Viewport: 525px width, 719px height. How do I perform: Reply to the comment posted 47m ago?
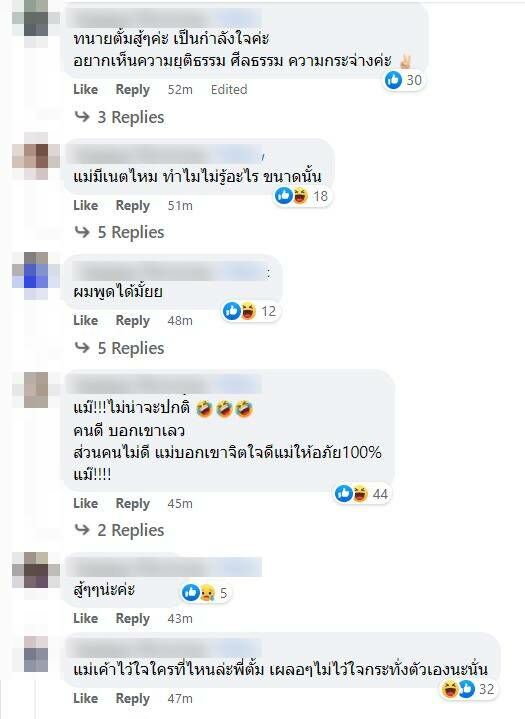tap(133, 698)
